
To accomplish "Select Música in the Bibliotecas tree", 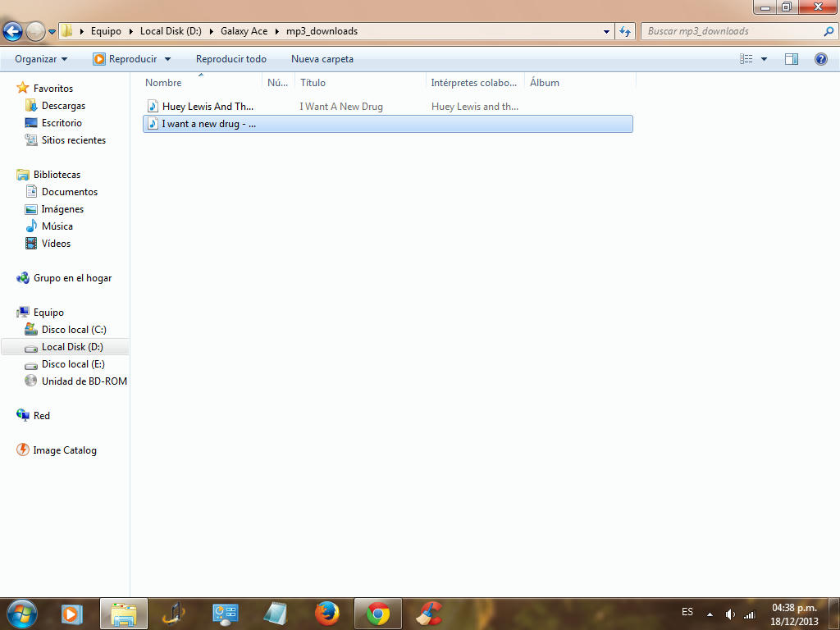I will point(57,226).
